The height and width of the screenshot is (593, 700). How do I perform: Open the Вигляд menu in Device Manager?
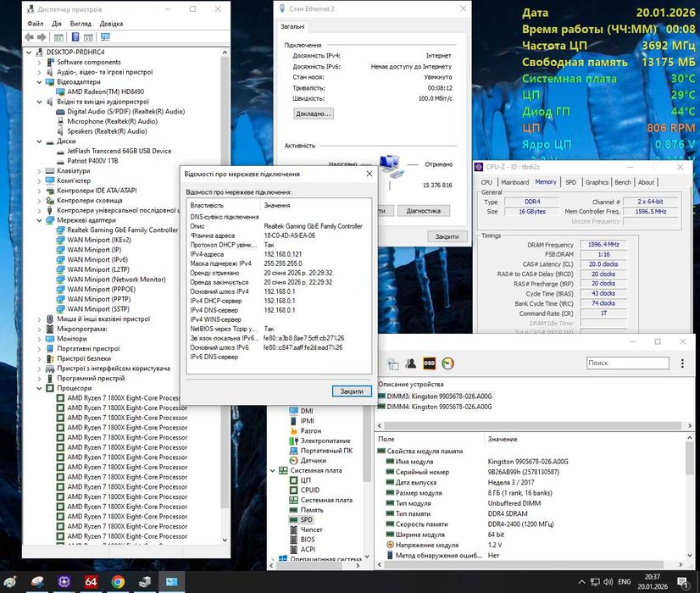pyautogui.click(x=81, y=24)
